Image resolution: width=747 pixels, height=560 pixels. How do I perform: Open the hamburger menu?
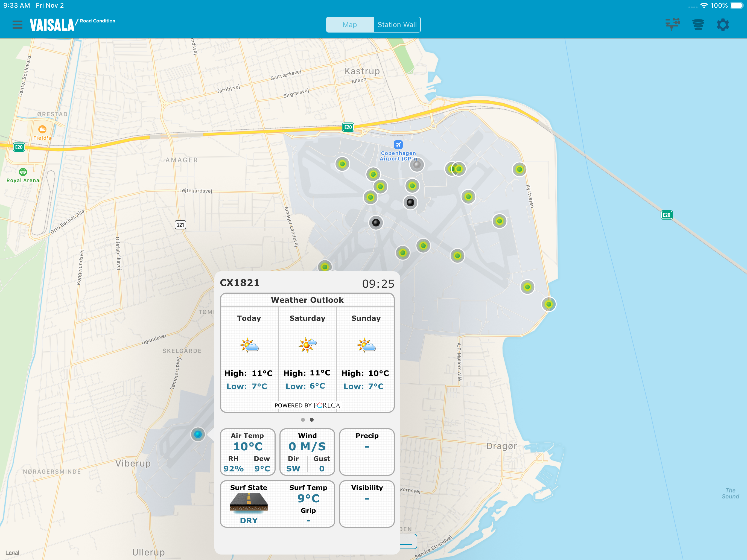coord(17,25)
